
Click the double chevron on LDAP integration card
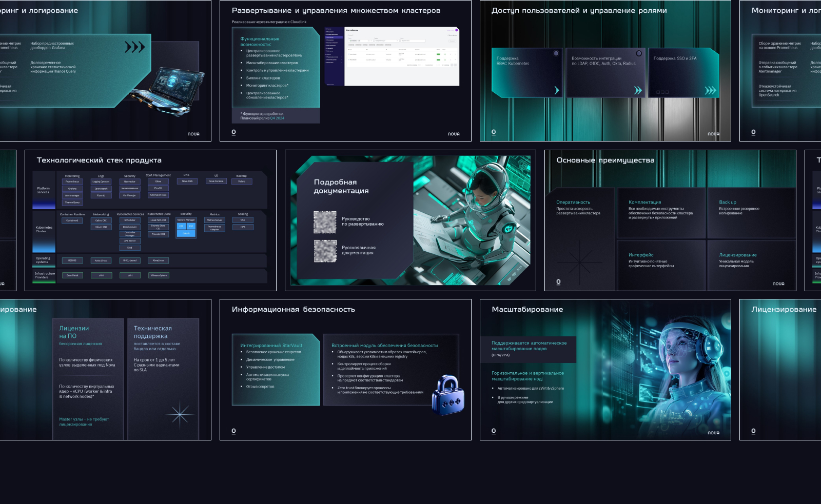click(x=638, y=90)
